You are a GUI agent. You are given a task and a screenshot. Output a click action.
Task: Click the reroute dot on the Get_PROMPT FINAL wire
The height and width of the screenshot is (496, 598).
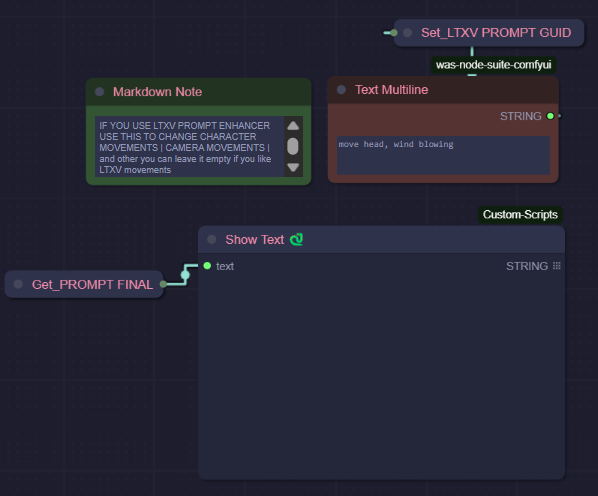185,274
